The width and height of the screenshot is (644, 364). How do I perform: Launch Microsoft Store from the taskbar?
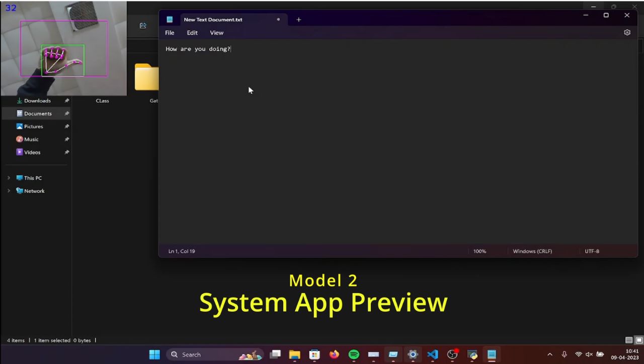[314, 354]
